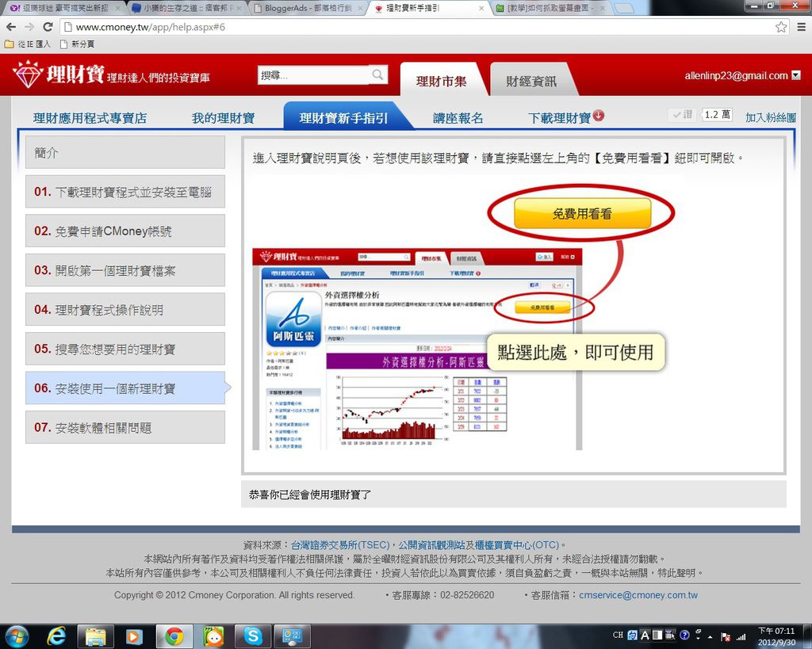The width and height of the screenshot is (812, 649).
Task: Bookmark this page with the star icon
Action: click(x=781, y=27)
